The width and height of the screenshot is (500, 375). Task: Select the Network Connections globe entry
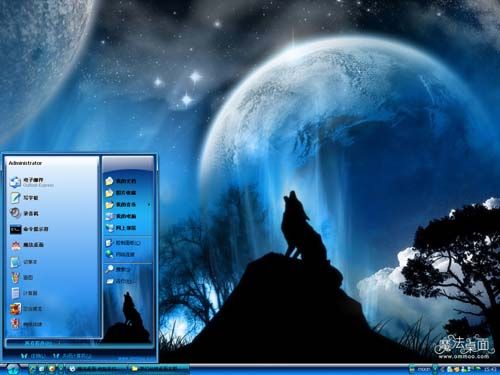[120, 255]
